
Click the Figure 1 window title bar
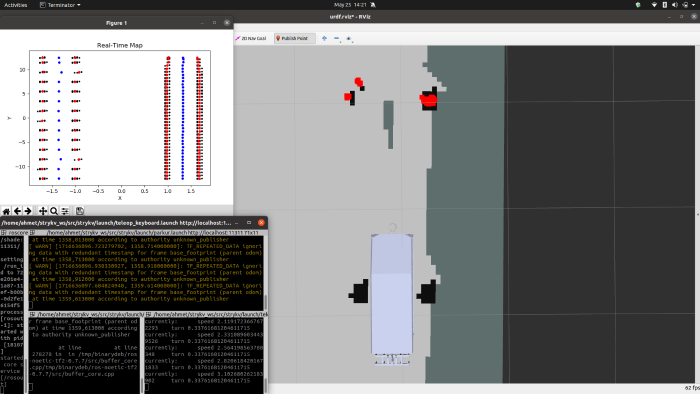(117, 23)
